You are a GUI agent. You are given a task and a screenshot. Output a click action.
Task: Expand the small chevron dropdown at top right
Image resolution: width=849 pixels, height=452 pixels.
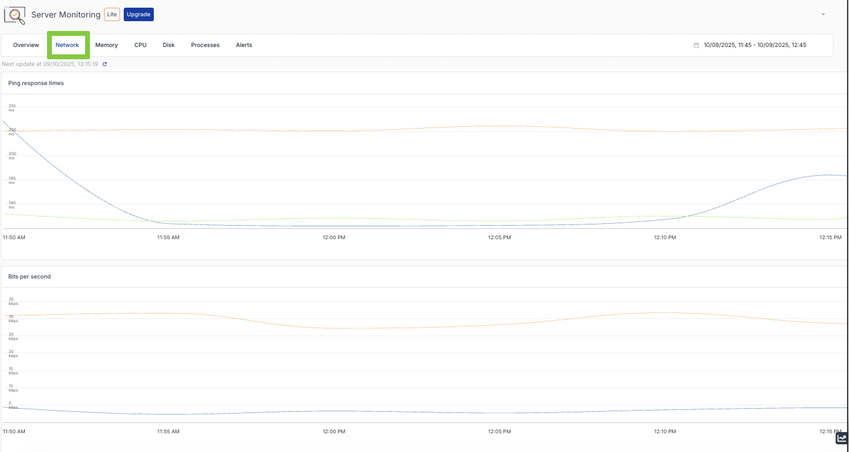point(823,15)
